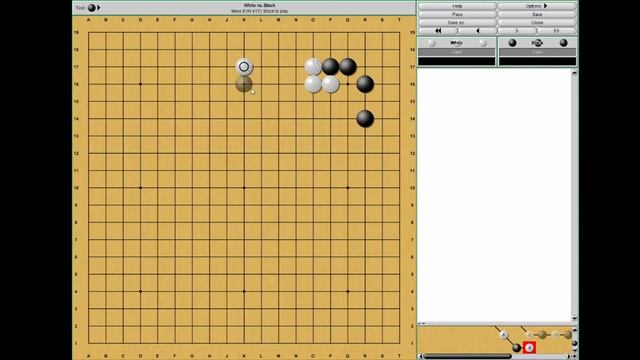Click the white stone with circle marker at K17

[244, 67]
